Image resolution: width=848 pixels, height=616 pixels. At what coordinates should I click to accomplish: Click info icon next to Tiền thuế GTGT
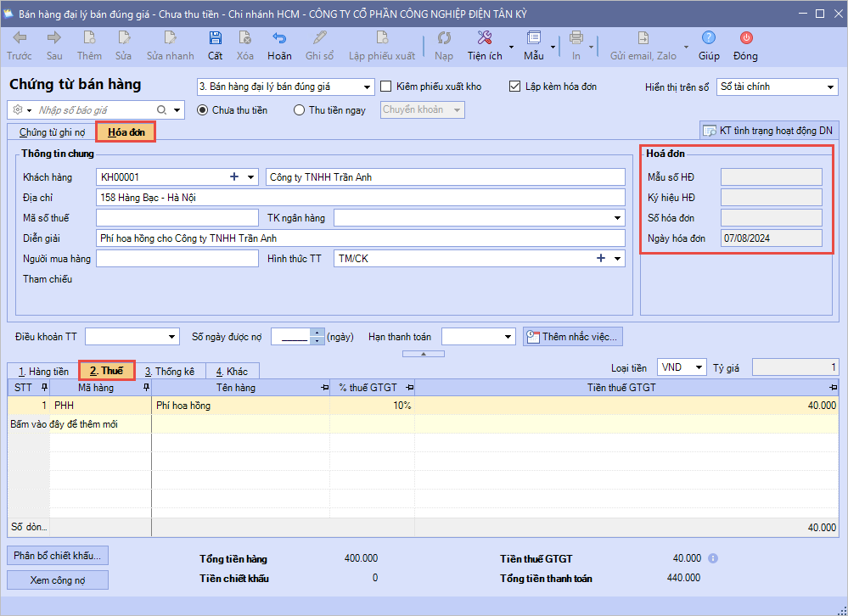point(713,558)
